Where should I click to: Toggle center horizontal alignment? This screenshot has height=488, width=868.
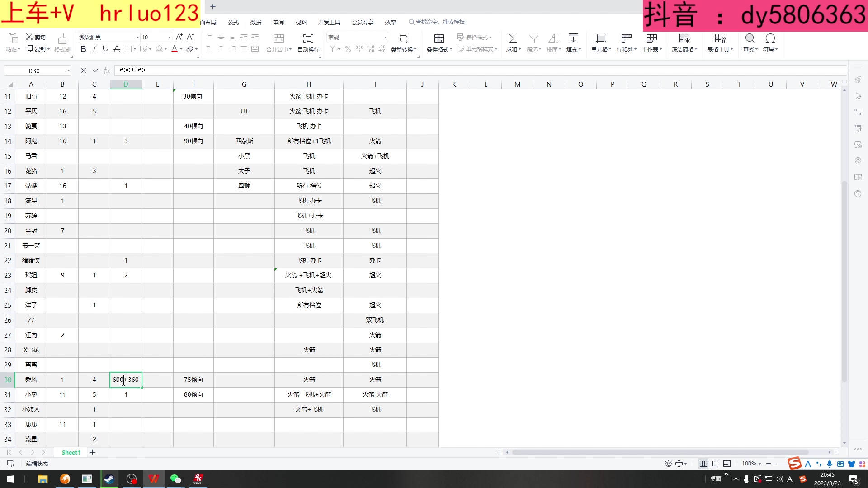[x=221, y=49]
